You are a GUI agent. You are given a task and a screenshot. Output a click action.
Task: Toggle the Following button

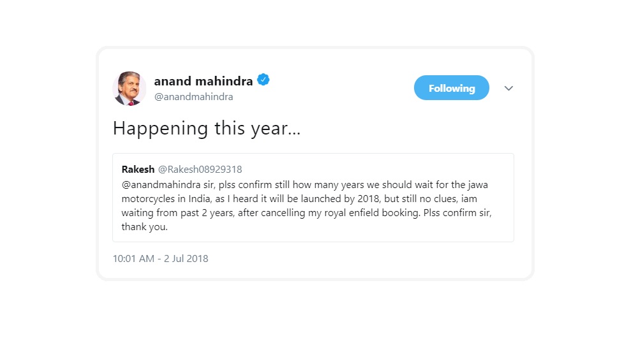coord(452,88)
